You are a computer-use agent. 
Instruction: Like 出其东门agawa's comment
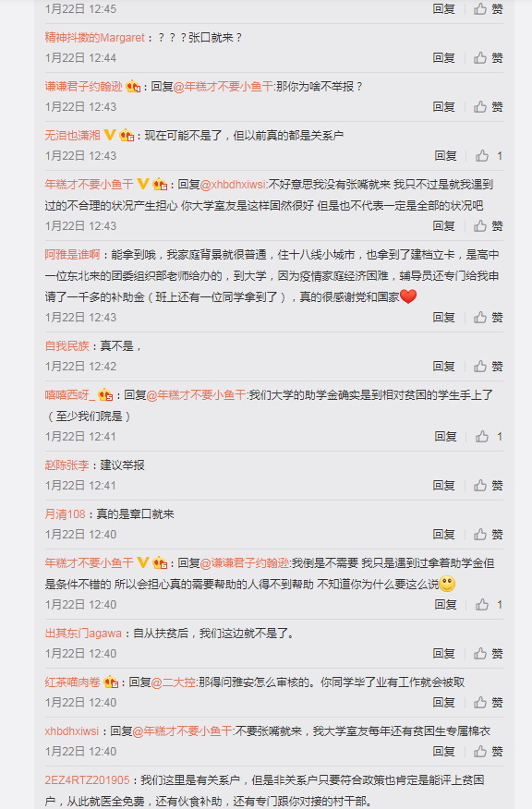489,654
